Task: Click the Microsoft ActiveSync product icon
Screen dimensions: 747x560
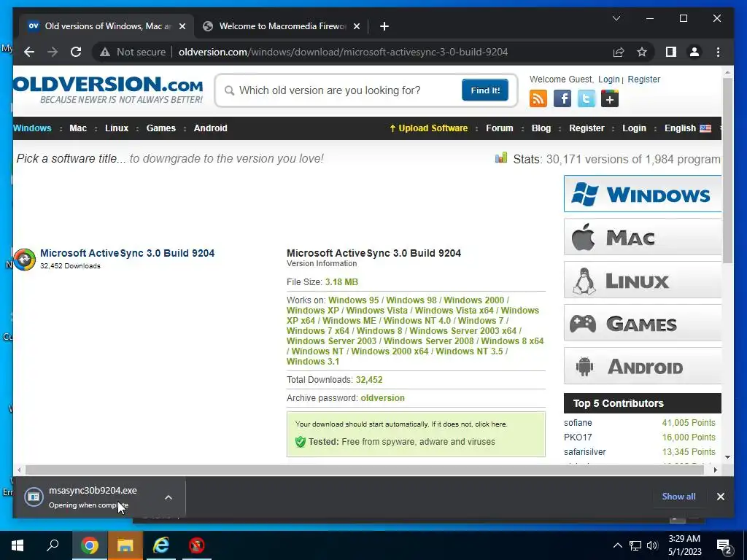Action: [25, 260]
